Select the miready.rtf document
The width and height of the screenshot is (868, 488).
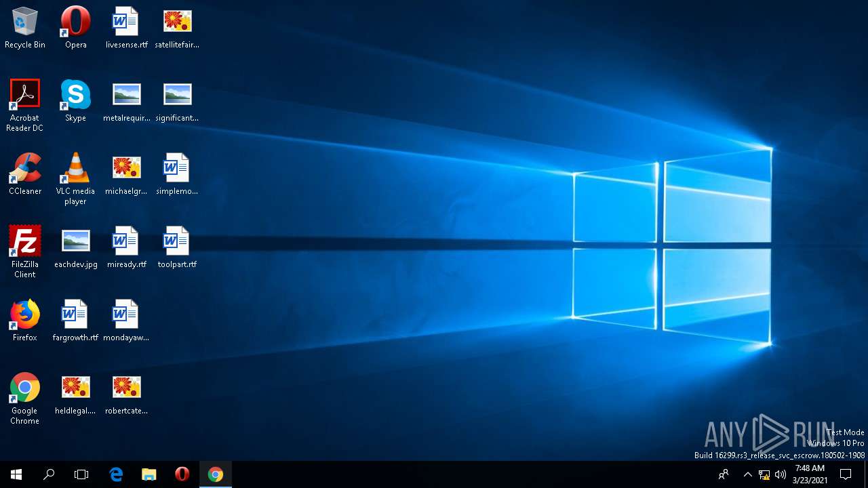tap(126, 247)
